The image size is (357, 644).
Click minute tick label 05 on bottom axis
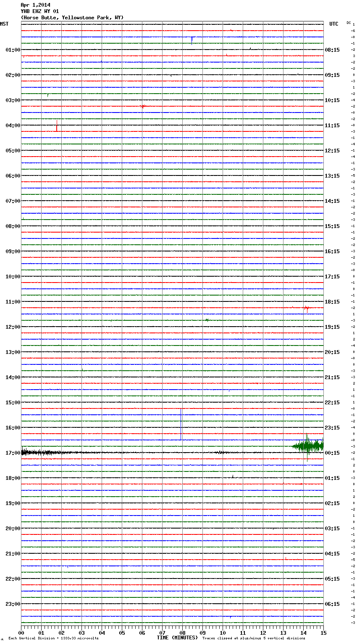pos(122,633)
